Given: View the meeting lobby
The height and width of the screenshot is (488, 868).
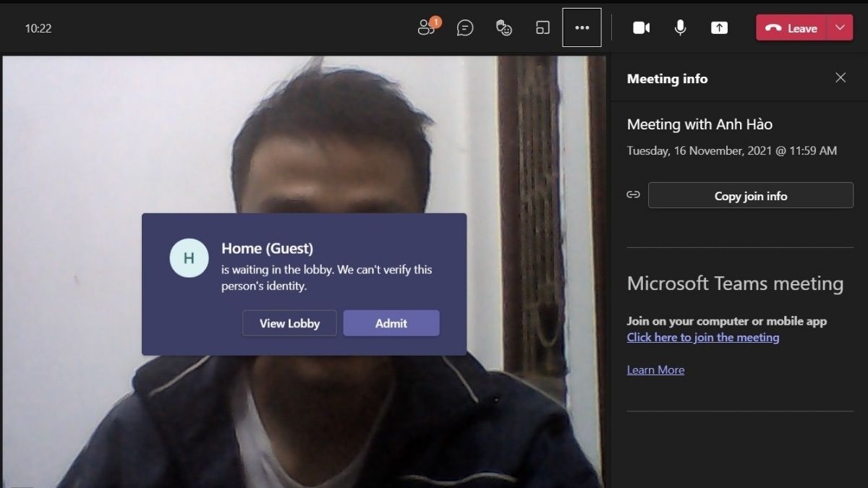Looking at the screenshot, I should pos(289,323).
